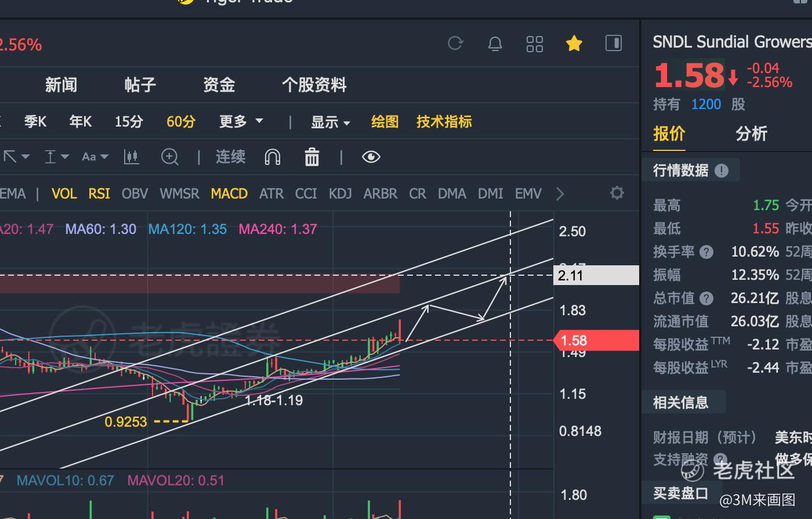Image resolution: width=812 pixels, height=519 pixels.
Task: Switch to the 报价 tab
Action: point(669,134)
